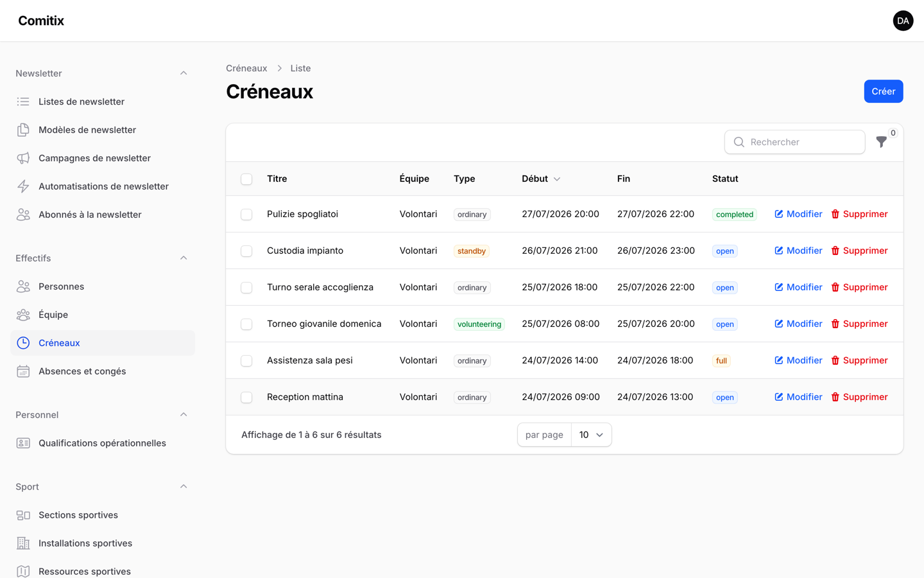Click the Sections sportives icon
This screenshot has width=924, height=578.
(x=23, y=515)
